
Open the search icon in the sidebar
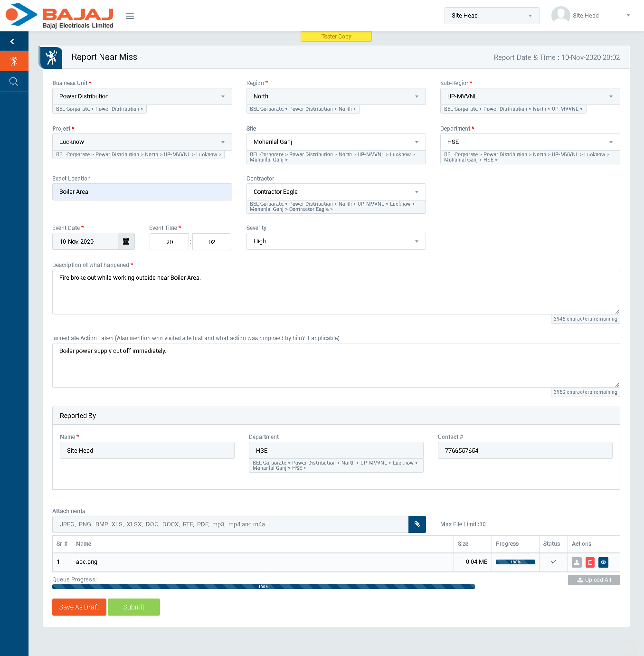[x=14, y=82]
